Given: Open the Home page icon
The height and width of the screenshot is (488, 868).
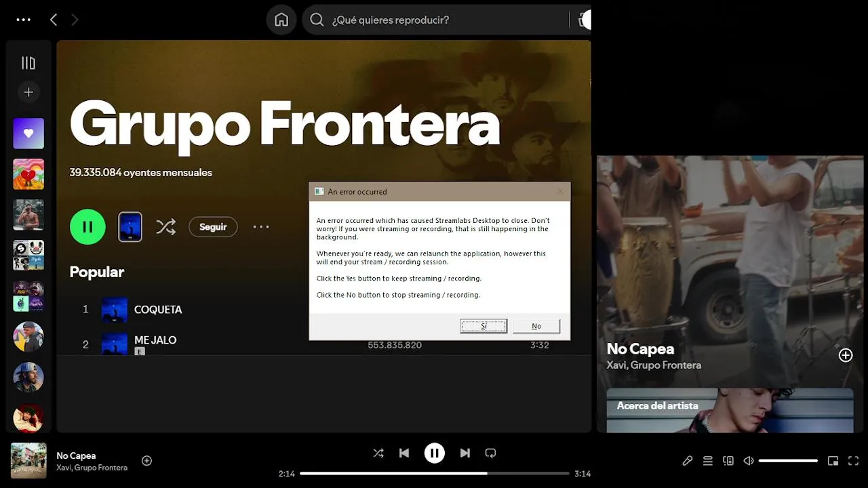Looking at the screenshot, I should click(281, 20).
